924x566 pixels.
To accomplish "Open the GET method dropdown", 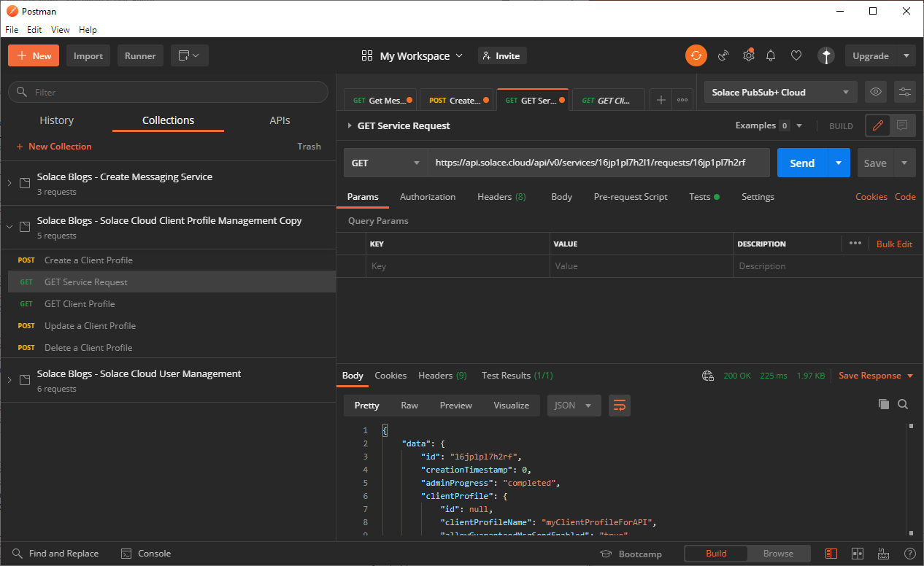I will [x=385, y=163].
